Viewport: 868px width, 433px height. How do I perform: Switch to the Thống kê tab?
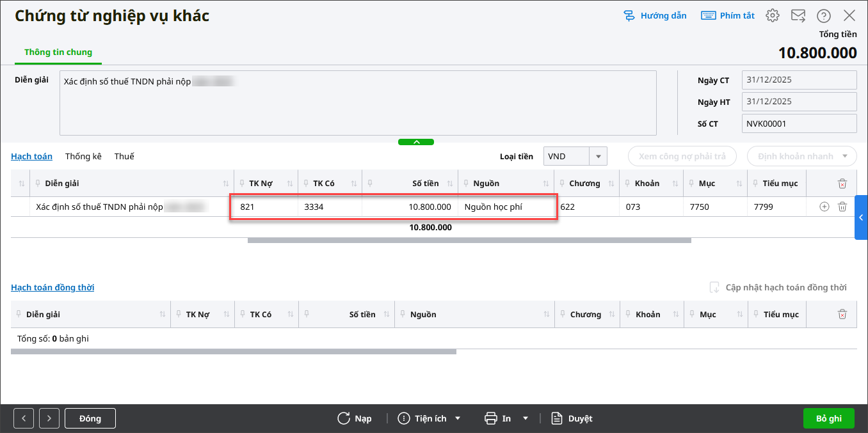point(83,156)
